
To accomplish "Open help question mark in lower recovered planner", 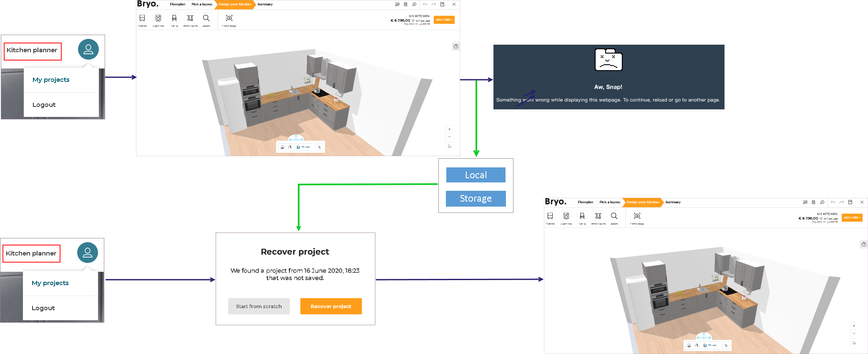I will tap(864, 244).
